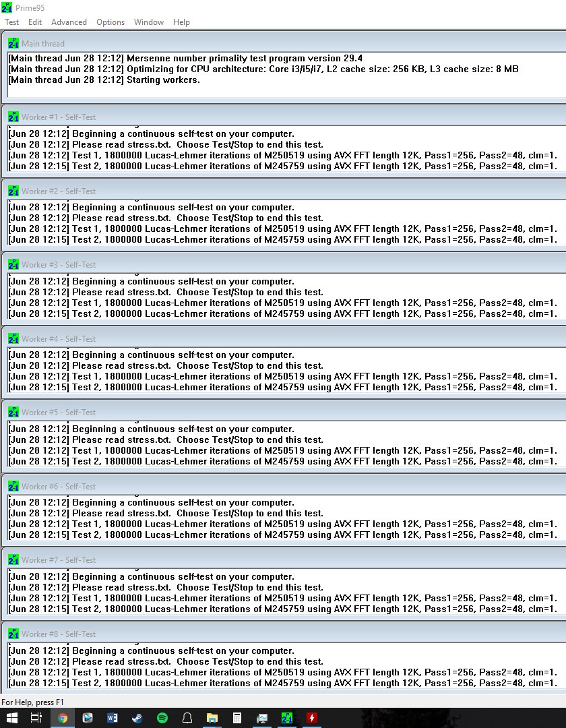Open Spotify from taskbar
The width and height of the screenshot is (566, 728).
point(162,718)
